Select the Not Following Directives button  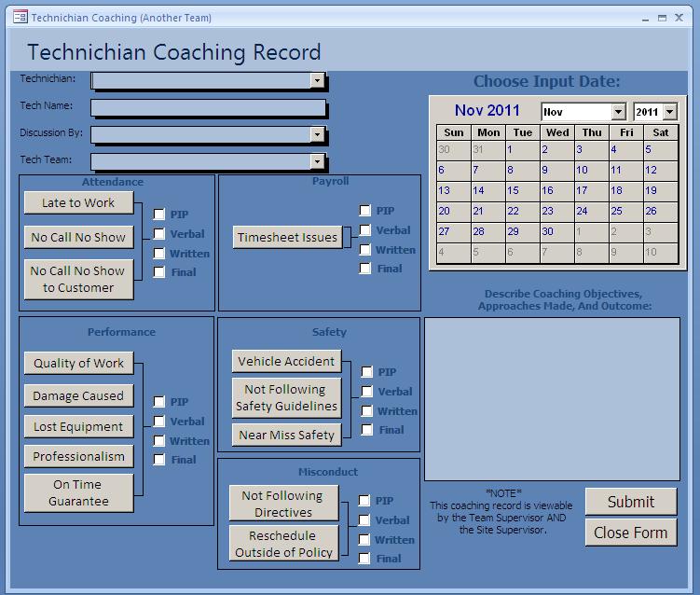point(283,504)
